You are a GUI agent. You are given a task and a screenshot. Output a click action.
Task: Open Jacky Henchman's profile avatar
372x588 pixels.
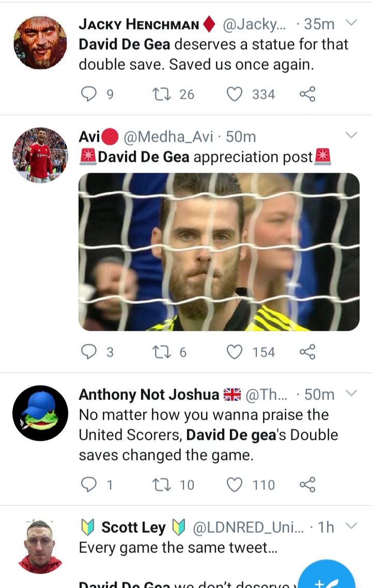coord(40,42)
